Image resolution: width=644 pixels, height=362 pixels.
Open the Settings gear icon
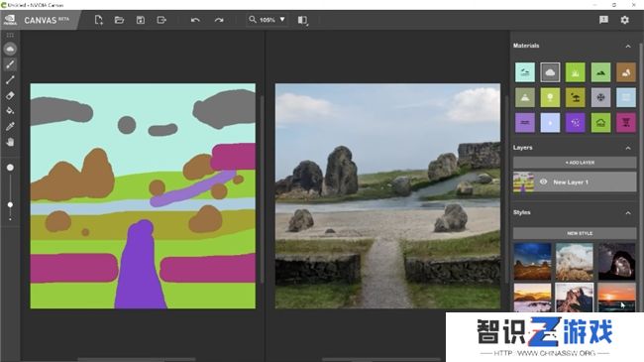point(625,20)
